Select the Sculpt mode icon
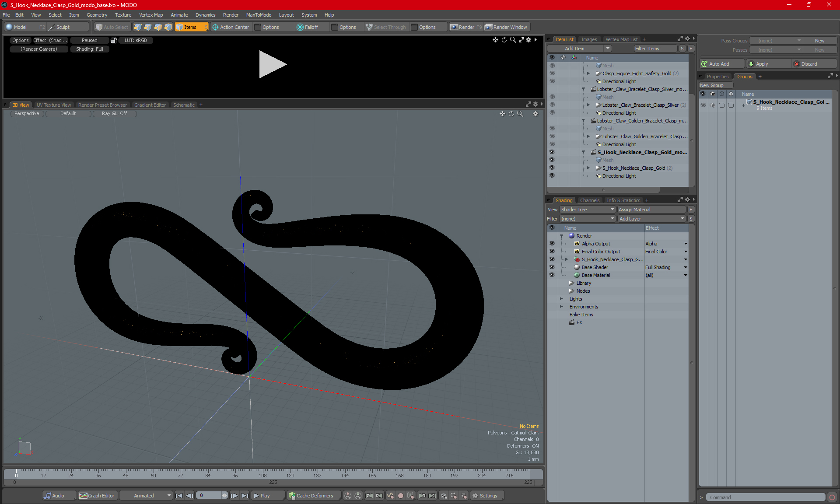 52,27
